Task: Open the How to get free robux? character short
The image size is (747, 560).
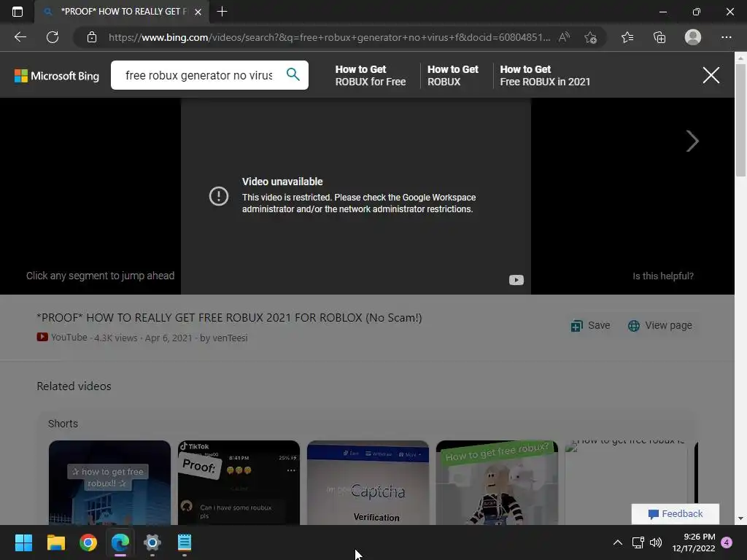Action: point(497,483)
